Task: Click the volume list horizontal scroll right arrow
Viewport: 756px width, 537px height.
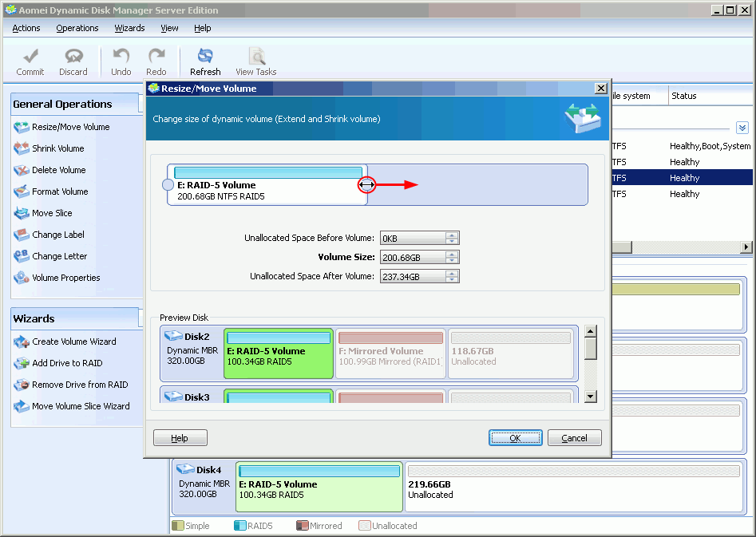Action: coord(746,247)
